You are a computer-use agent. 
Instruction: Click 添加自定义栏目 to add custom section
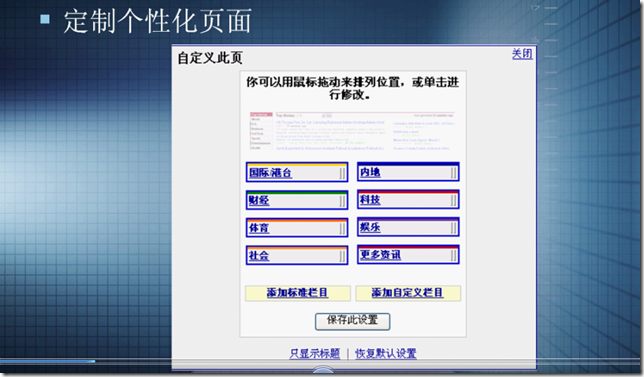(x=408, y=293)
